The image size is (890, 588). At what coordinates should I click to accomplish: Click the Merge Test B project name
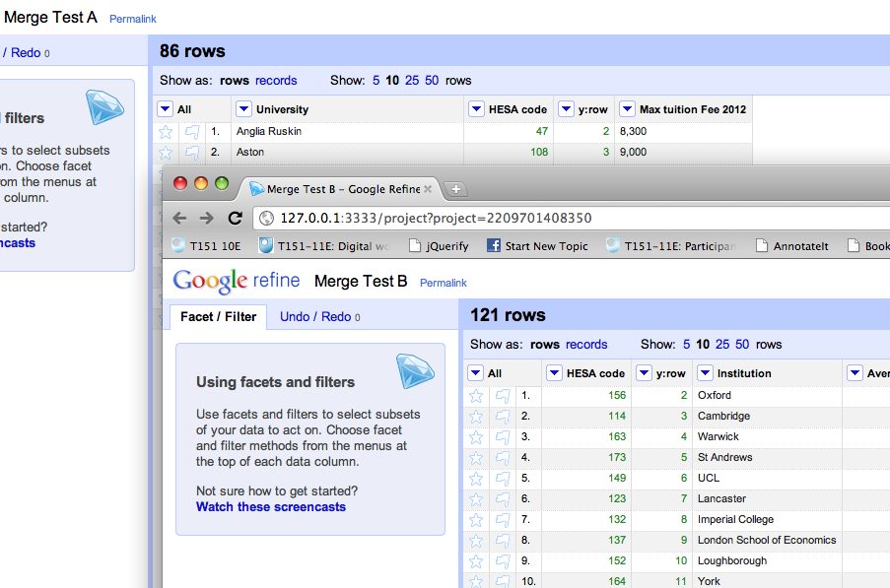361,282
